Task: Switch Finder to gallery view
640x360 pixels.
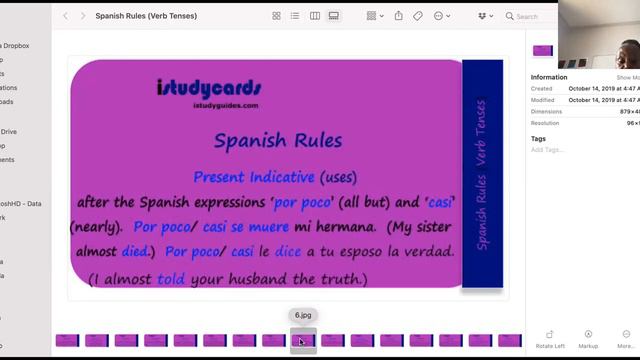Action: tap(334, 16)
